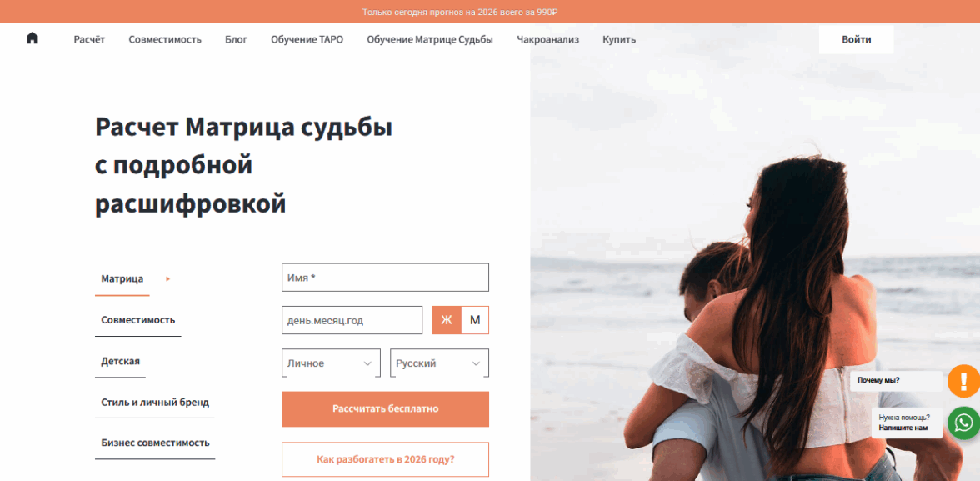980x481 pixels.
Task: Open Чакроанализ in the navigation bar
Action: click(548, 39)
